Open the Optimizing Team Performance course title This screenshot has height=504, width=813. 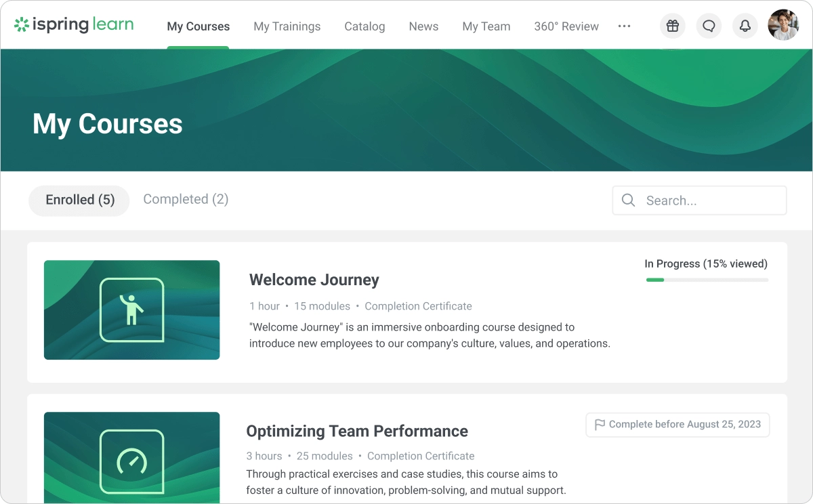[357, 431]
